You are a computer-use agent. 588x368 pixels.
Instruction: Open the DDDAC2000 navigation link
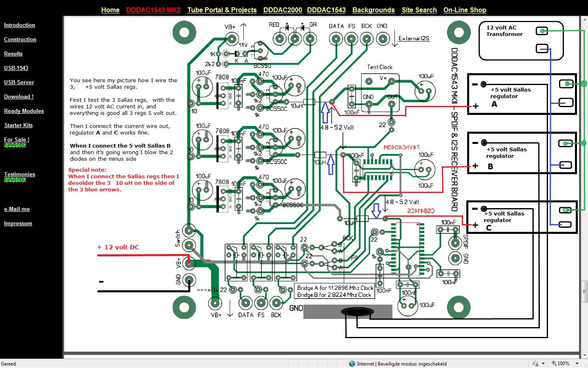click(x=283, y=10)
